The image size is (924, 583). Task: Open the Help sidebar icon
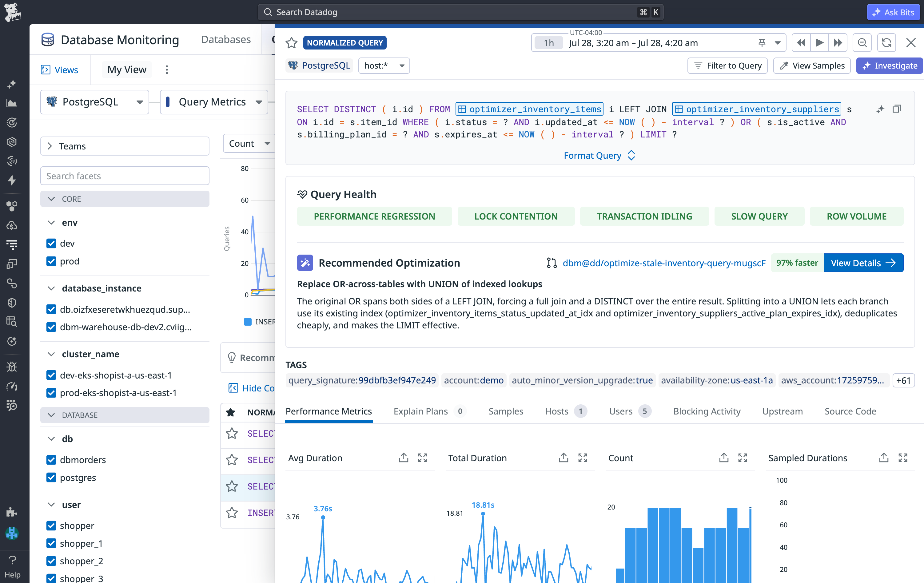pyautogui.click(x=12, y=567)
